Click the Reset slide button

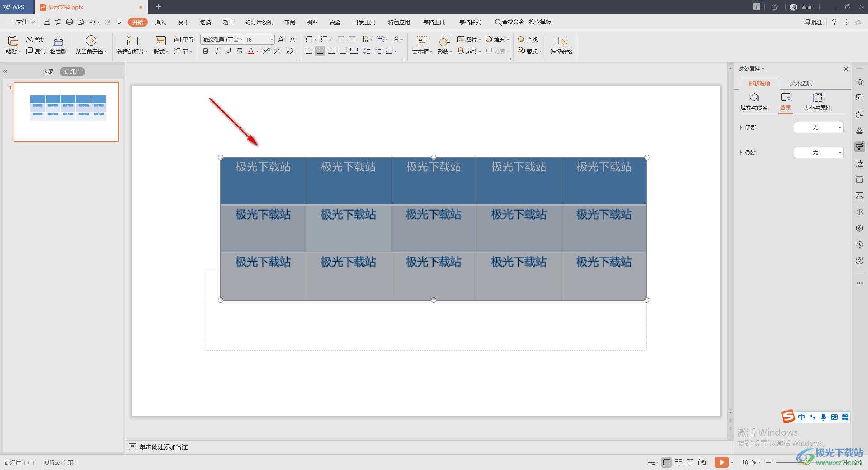[x=184, y=39]
